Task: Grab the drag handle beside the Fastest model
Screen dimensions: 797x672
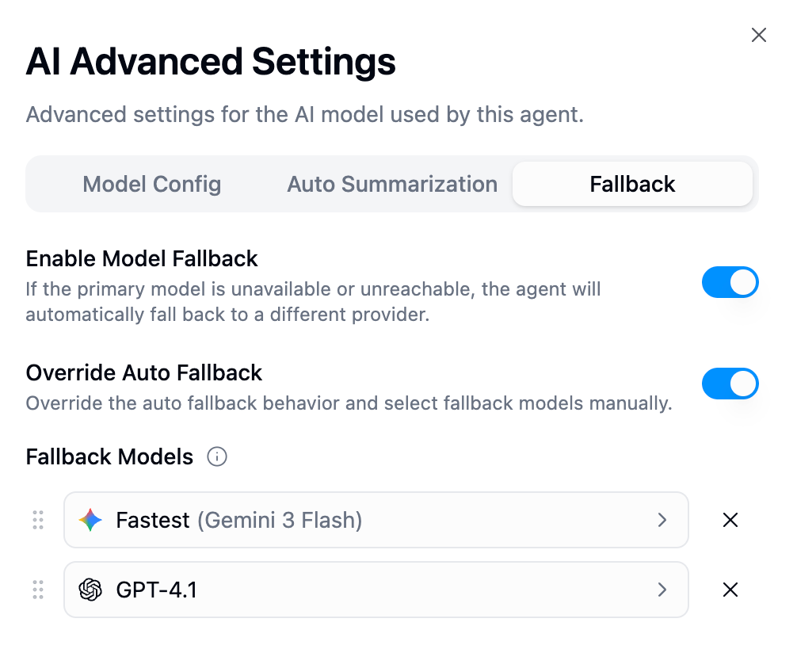Action: click(x=37, y=521)
